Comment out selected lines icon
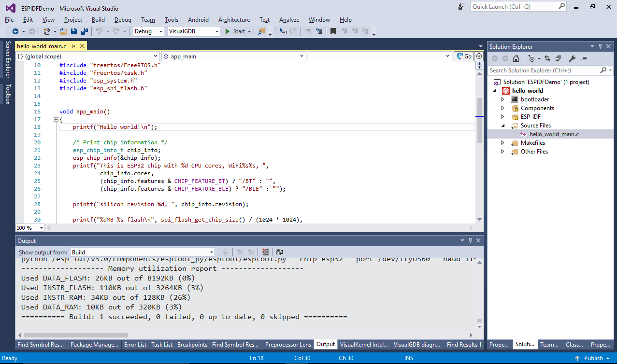Screen dimensions: 617x364 [x=307, y=31]
